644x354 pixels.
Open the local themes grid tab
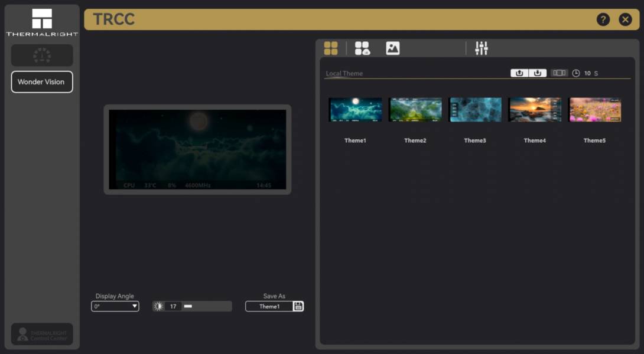[331, 48]
